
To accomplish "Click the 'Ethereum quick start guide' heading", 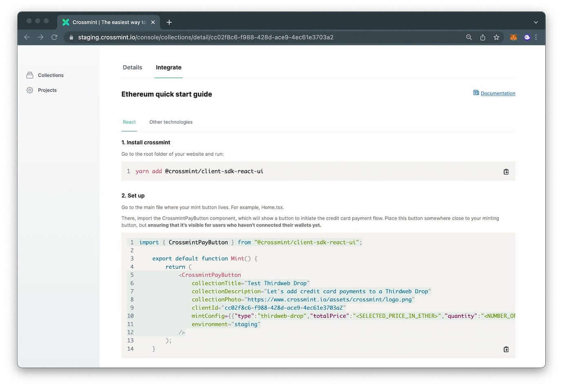I will tap(167, 95).
